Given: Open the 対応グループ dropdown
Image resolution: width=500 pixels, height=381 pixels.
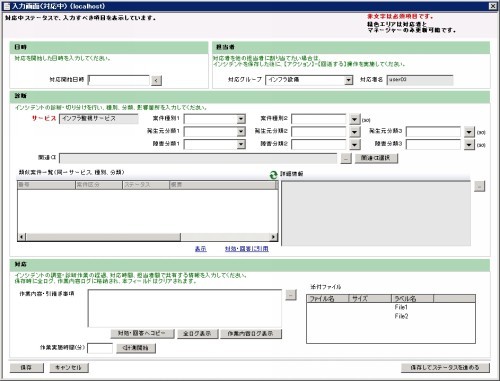Looking at the screenshot, I should 348,80.
